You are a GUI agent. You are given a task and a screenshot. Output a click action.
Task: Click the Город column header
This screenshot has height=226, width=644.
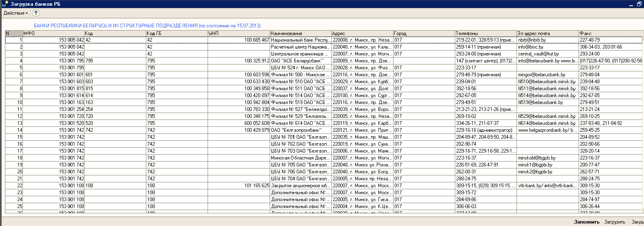(x=424, y=33)
